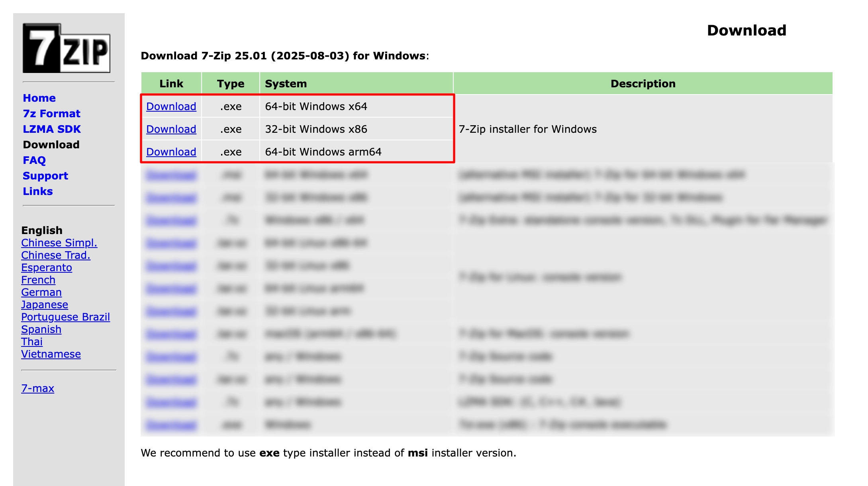Select the French language link
This screenshot has width=868, height=486.
click(x=38, y=280)
